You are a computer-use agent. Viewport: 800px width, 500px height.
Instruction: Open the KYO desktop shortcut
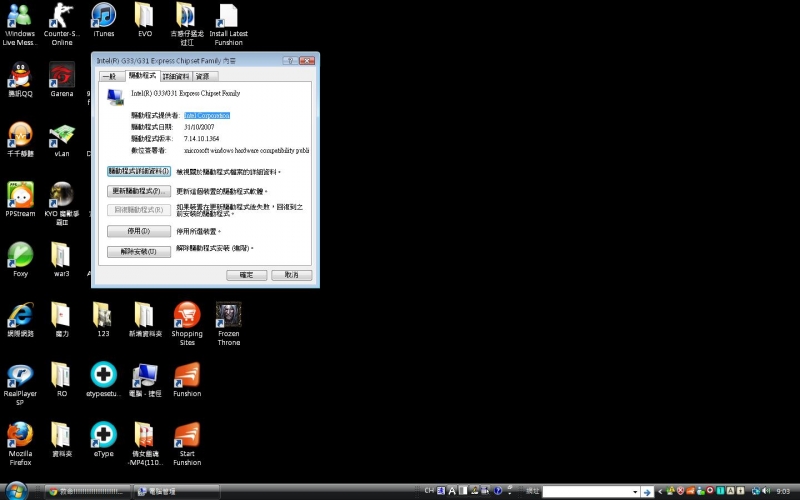pos(62,204)
